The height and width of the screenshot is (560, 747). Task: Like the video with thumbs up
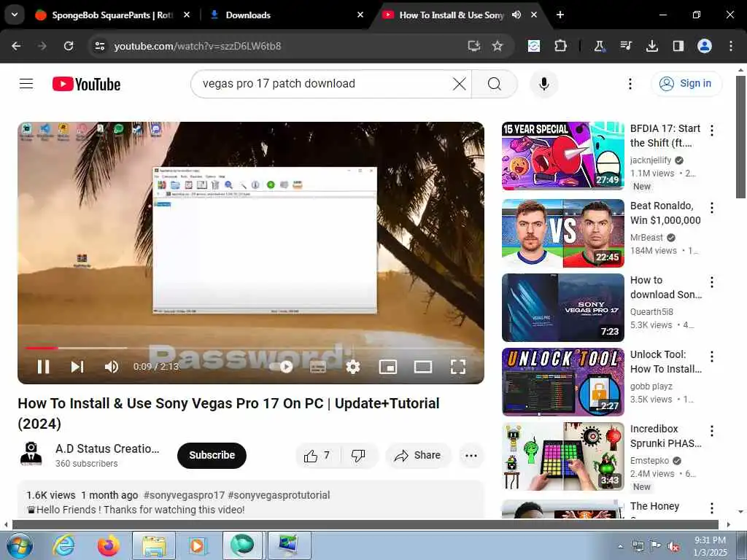tap(317, 456)
